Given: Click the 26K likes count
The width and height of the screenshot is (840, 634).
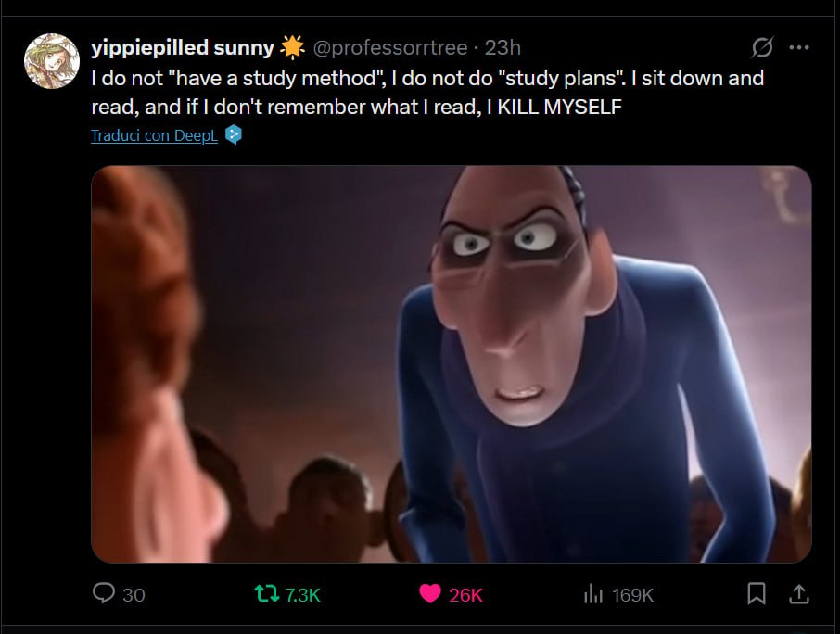Looking at the screenshot, I should click(x=465, y=595).
